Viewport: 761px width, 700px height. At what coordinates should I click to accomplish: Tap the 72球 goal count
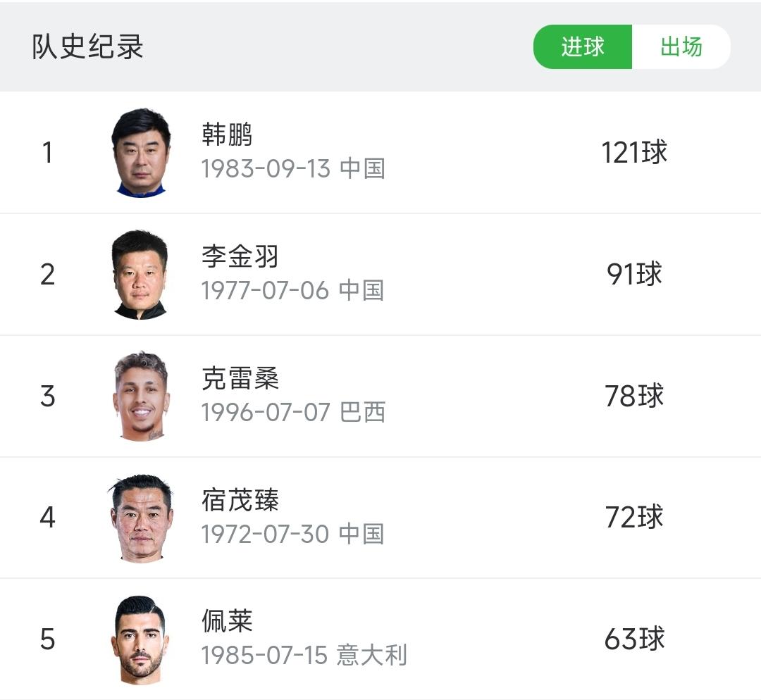[634, 518]
